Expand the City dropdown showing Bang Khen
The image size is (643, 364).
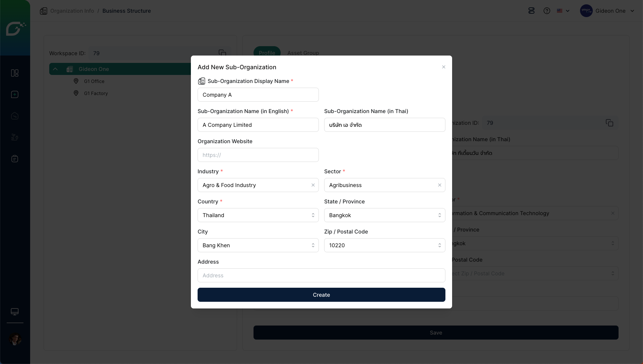pos(258,245)
